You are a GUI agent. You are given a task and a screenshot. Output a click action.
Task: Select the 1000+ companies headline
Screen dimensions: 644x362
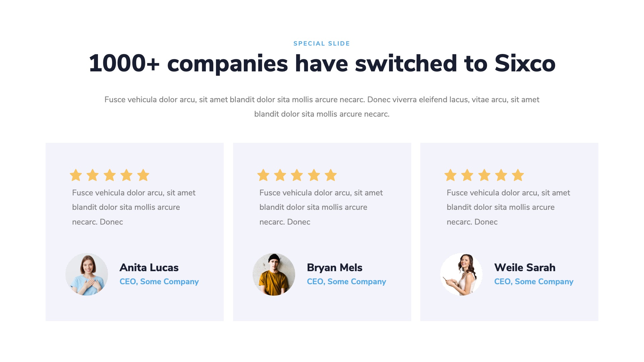[322, 63]
